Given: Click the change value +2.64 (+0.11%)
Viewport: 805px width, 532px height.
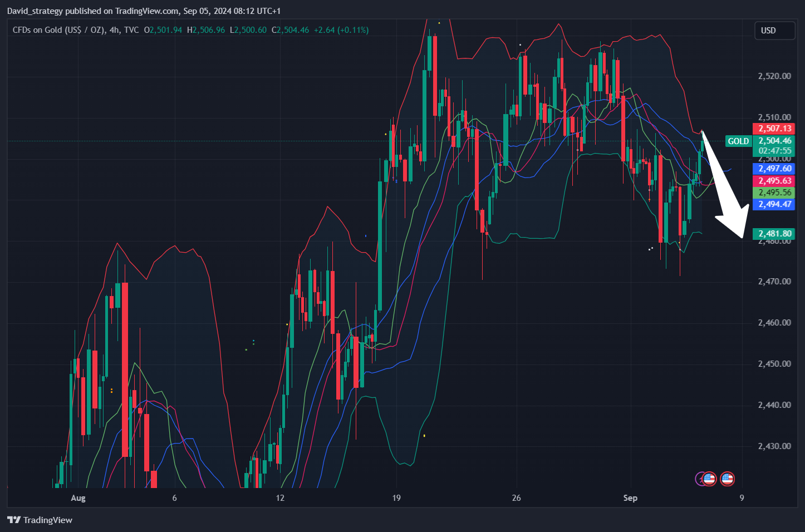Looking at the screenshot, I should coord(341,30).
